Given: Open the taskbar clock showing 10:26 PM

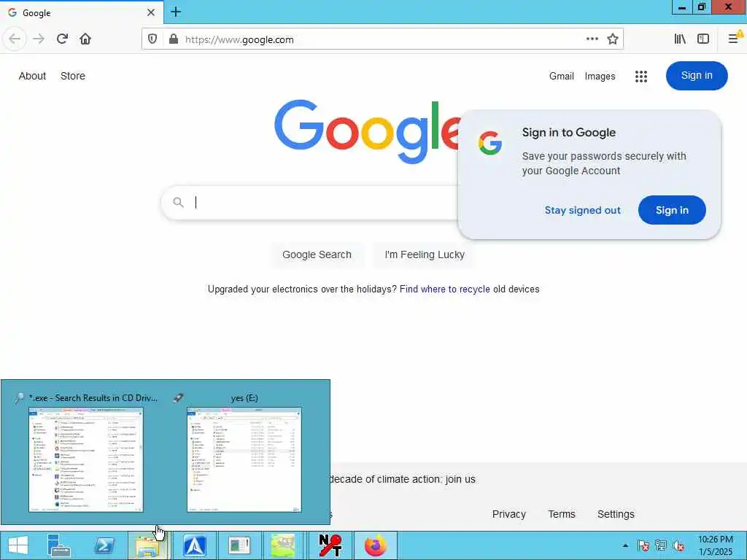Looking at the screenshot, I should (715, 545).
